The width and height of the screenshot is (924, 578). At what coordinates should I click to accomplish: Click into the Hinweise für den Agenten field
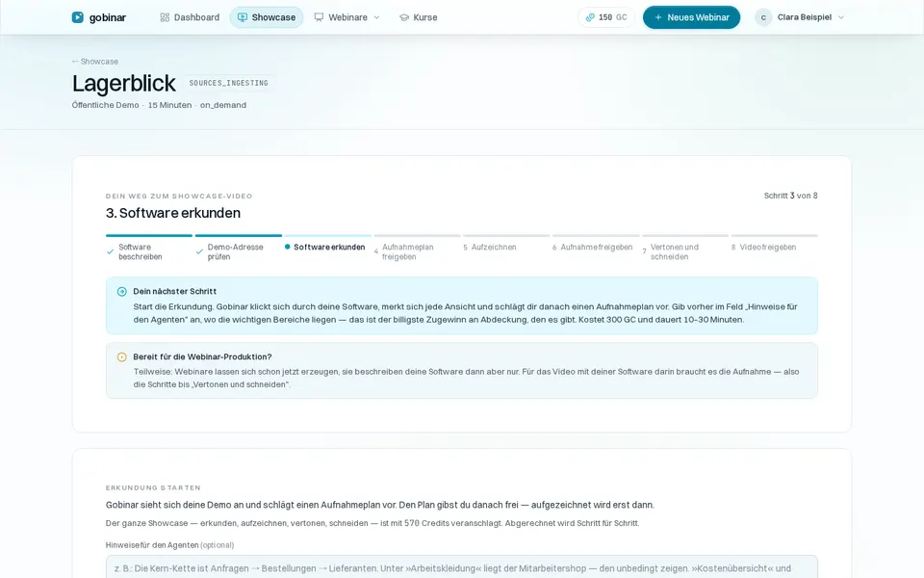[x=462, y=566]
